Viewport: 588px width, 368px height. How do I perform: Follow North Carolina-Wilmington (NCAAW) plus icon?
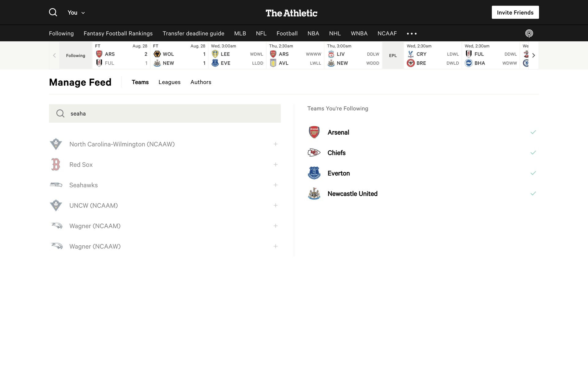[276, 144]
